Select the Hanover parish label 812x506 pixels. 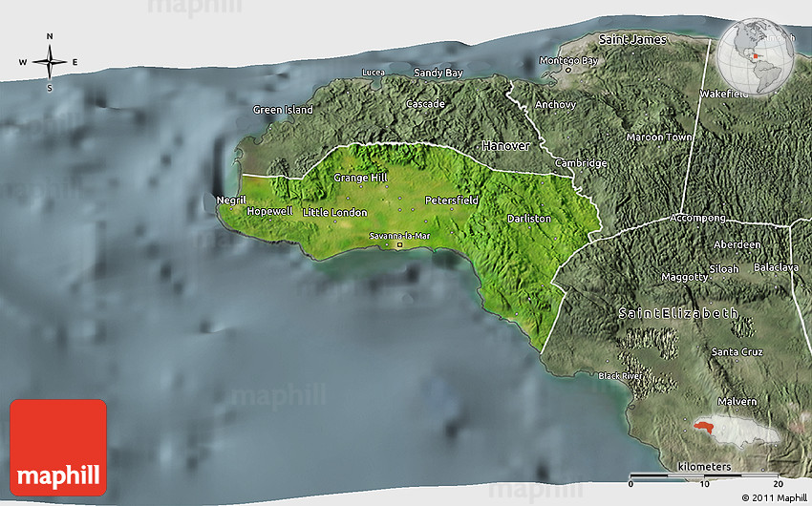point(504,145)
